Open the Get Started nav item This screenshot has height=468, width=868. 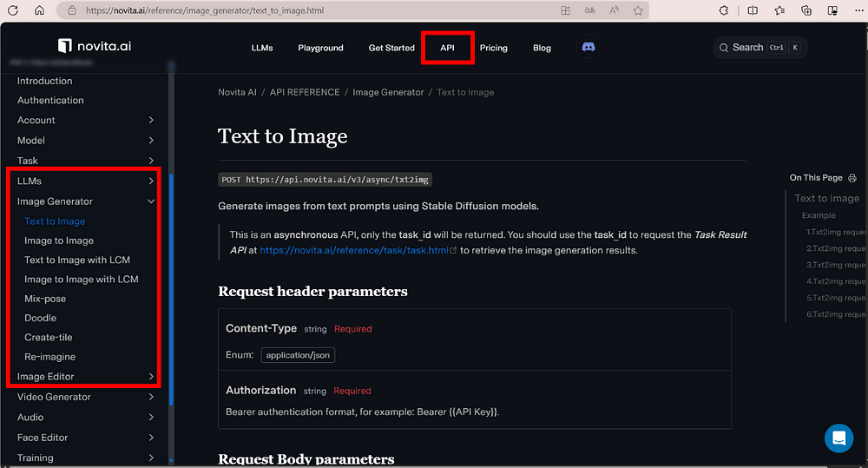coord(391,48)
